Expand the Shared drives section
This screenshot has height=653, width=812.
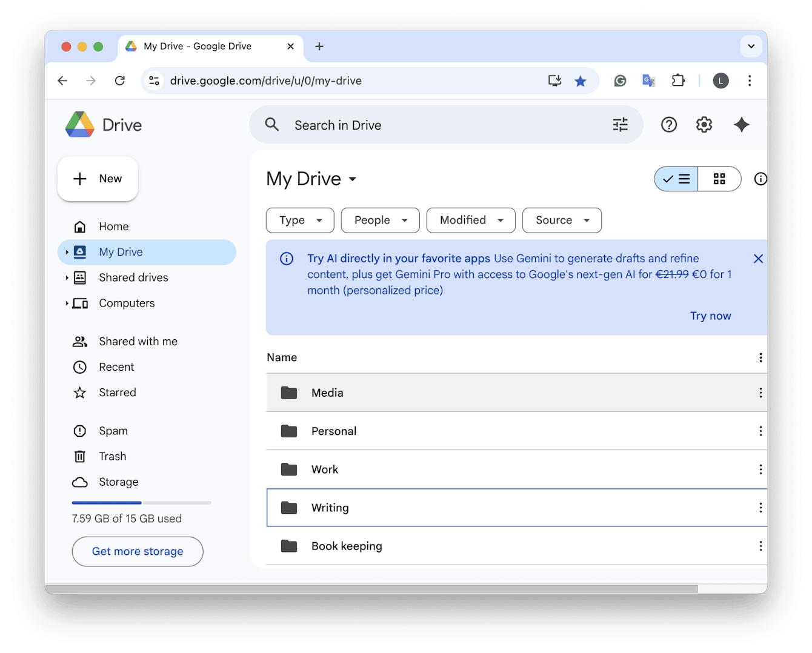coord(67,277)
